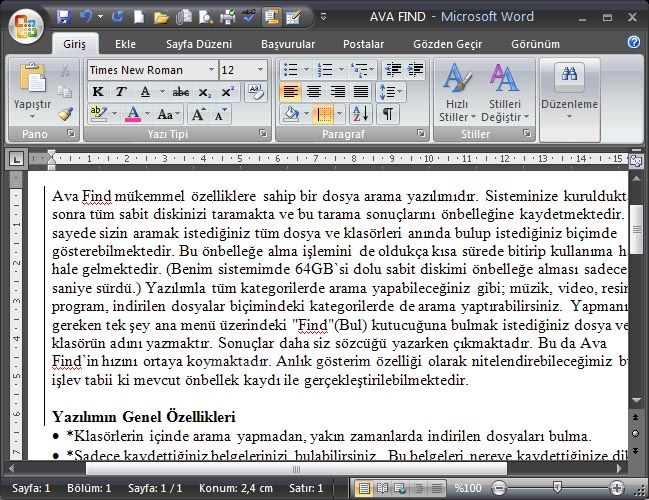Open Hızlı Stiller gallery
649x500 pixels.
click(x=457, y=92)
